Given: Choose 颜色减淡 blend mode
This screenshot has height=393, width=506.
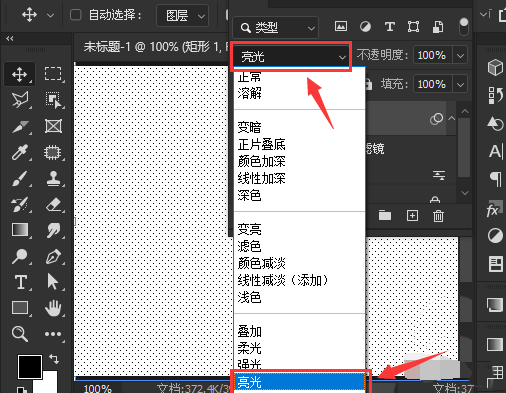Looking at the screenshot, I should 300,264.
